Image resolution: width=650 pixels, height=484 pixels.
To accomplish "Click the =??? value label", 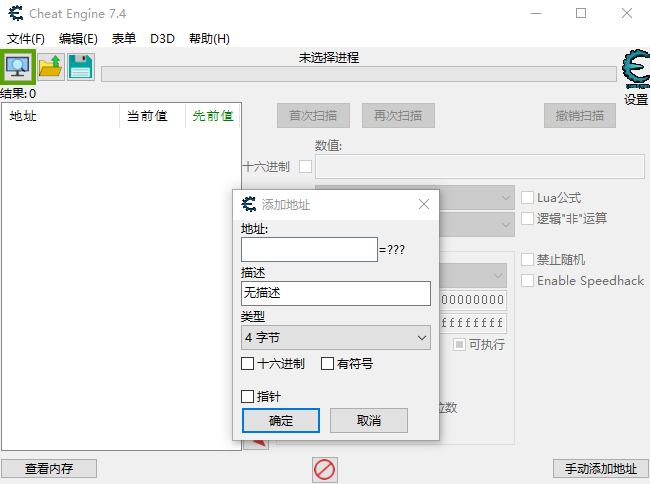I will [392, 249].
